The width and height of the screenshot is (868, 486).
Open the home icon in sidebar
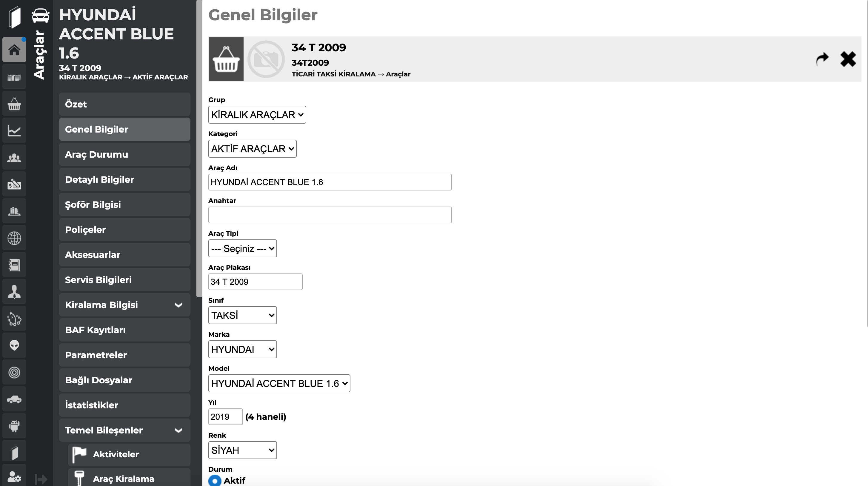tap(14, 50)
